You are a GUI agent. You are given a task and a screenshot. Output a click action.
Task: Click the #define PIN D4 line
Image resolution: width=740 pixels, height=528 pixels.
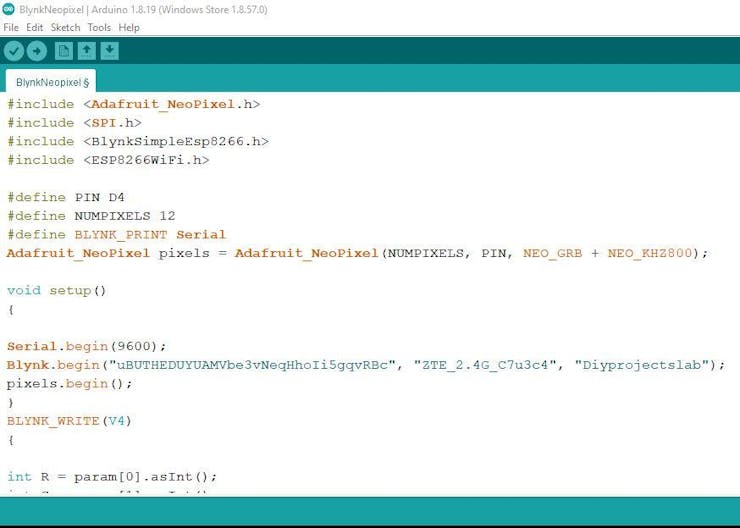tap(66, 197)
